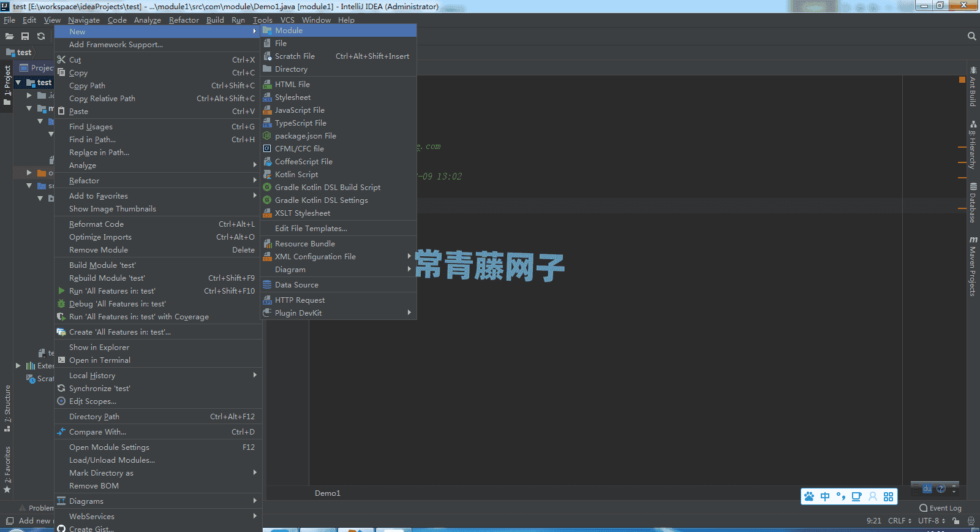
Task: Open the Database side panel
Action: [x=973, y=203]
